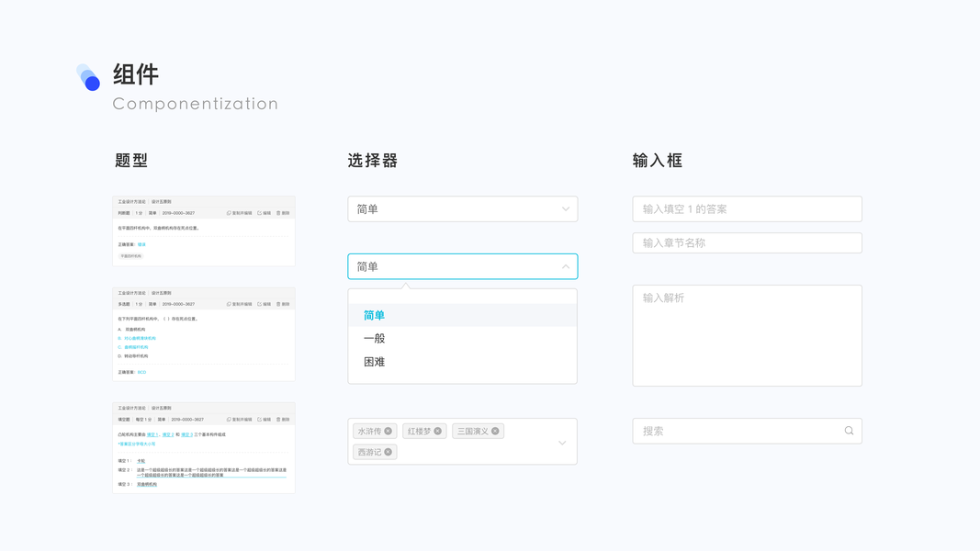
Task: Click 复制并编辑 on the 填空题 card
Action: pyautogui.click(x=239, y=420)
